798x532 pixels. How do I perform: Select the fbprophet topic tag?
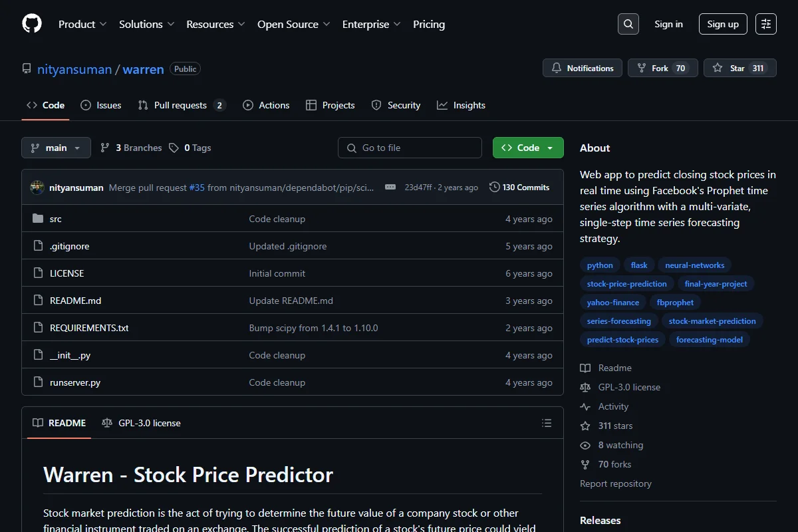click(x=675, y=303)
